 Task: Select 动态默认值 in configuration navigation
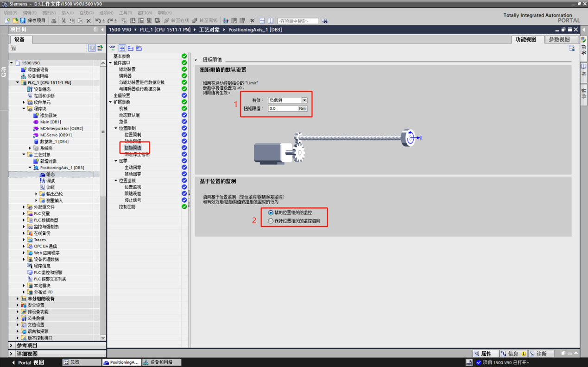129,115
